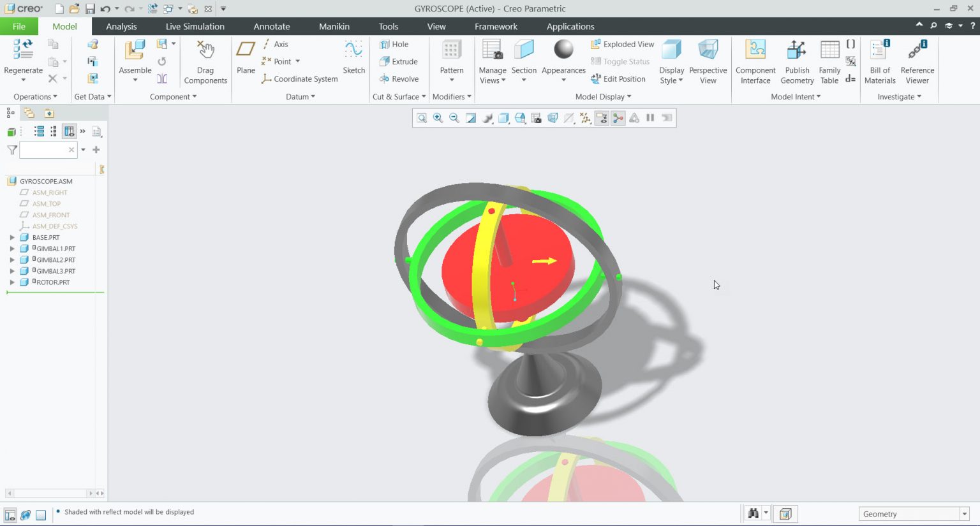Click the model tree filter search box
Screen dimensions: 980x526
[x=43, y=150]
